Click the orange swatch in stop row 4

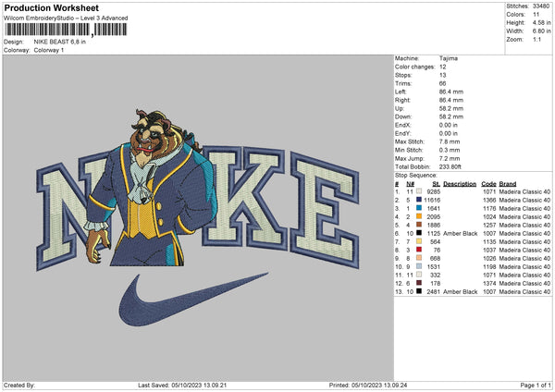pyautogui.click(x=419, y=216)
